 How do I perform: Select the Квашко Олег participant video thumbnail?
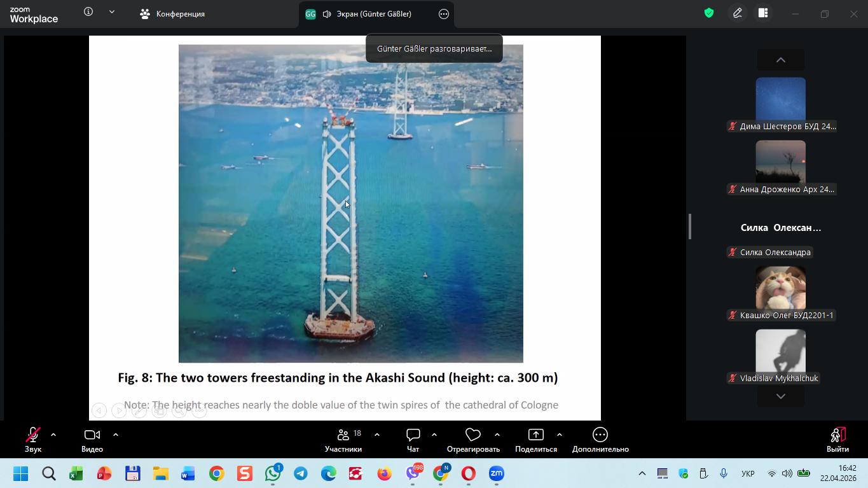pyautogui.click(x=780, y=288)
